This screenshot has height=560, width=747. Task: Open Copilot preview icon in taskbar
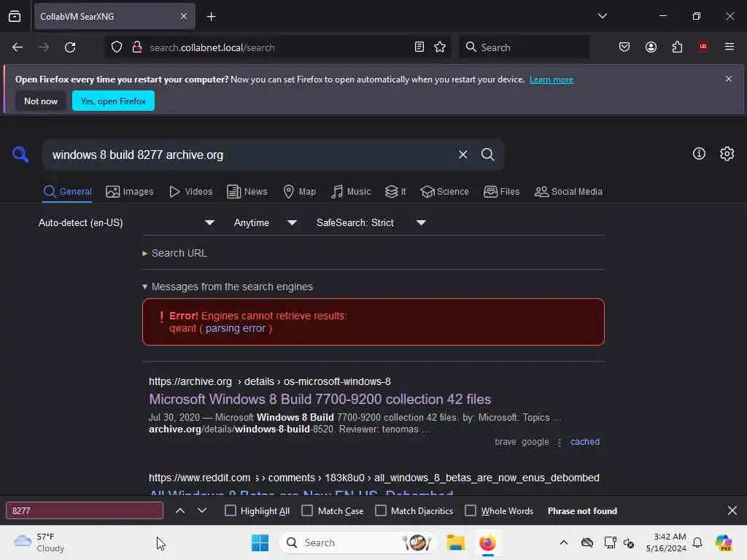[723, 542]
